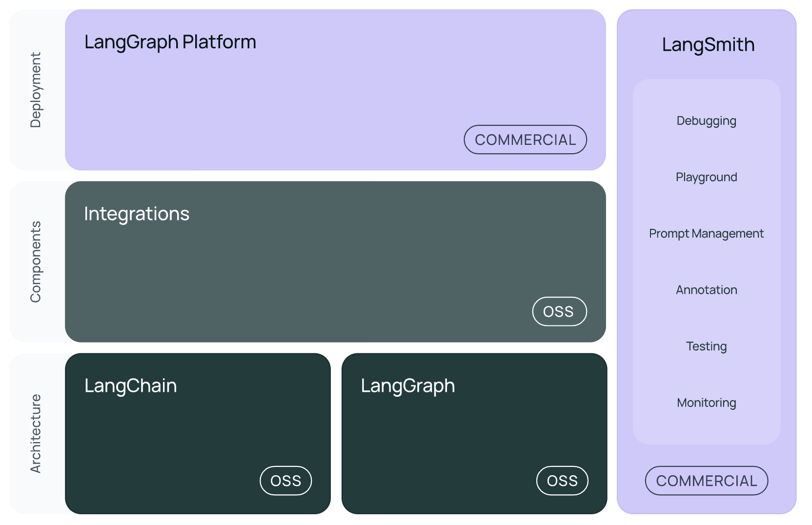
Task: Click the Integrations heading
Action: pos(137,214)
